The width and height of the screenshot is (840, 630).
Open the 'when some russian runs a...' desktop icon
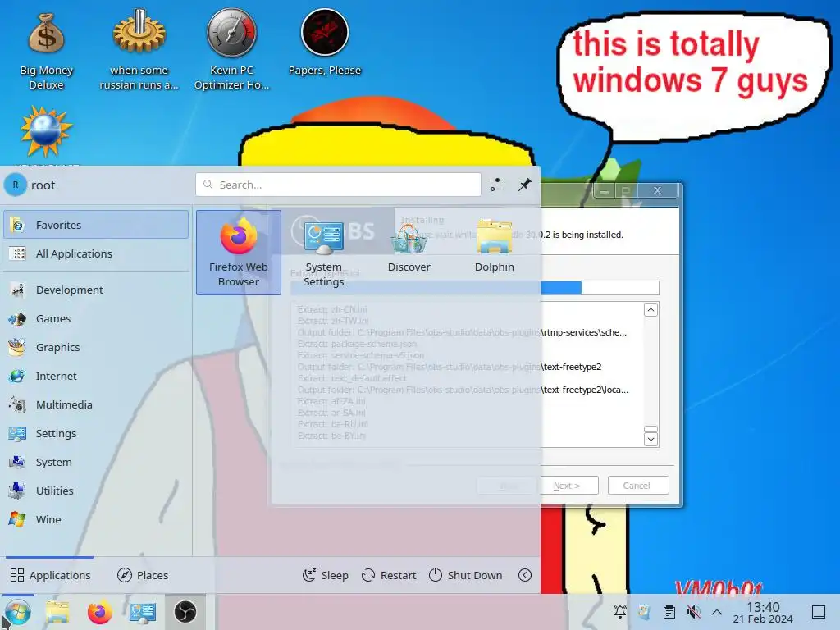(139, 51)
